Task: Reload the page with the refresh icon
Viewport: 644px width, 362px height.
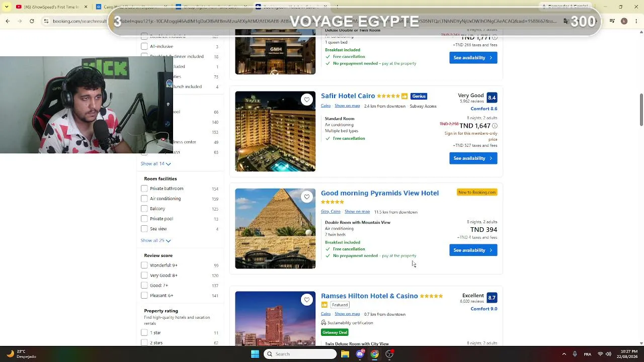Action: tap(32, 21)
